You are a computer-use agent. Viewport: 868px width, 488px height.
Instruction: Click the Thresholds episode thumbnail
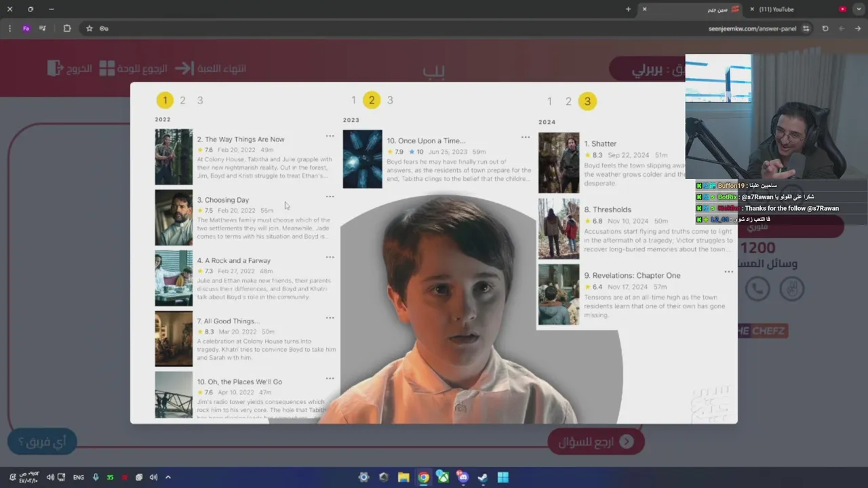pyautogui.click(x=559, y=228)
